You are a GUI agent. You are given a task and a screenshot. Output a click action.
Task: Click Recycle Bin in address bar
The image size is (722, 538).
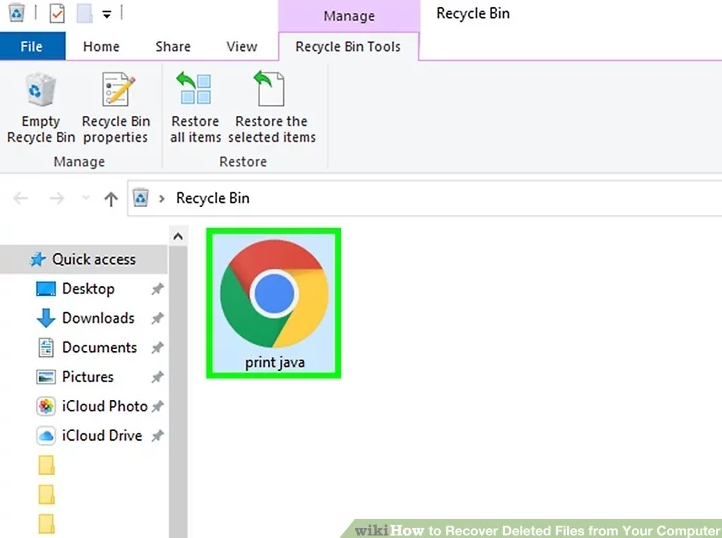(212, 198)
